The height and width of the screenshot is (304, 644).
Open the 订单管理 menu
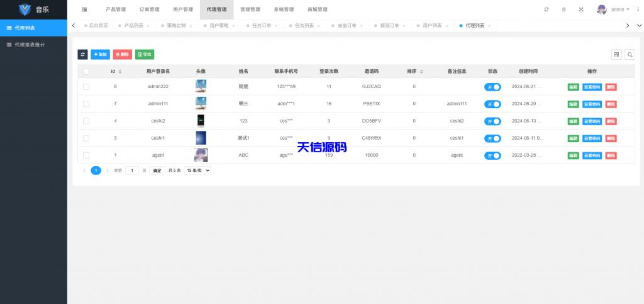(150, 9)
